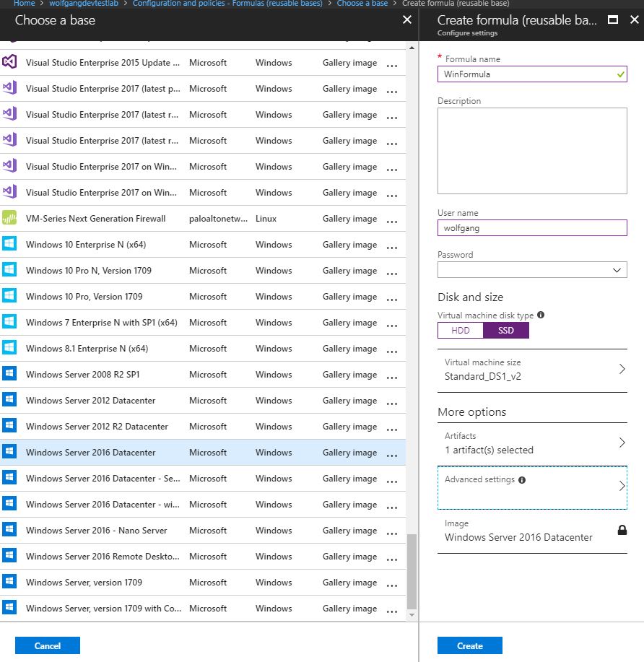Select Windows Server 2012 R2 Datacenter row

click(203, 426)
